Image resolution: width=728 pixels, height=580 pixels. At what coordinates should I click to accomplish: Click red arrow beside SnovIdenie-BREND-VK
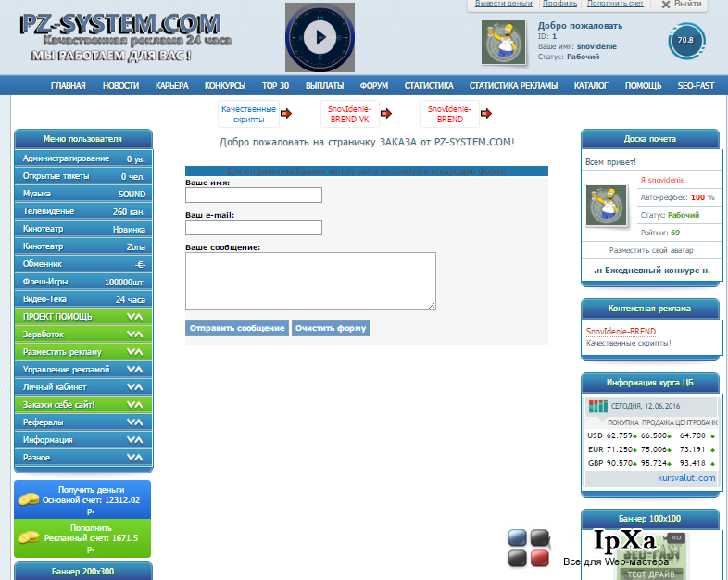386,113
